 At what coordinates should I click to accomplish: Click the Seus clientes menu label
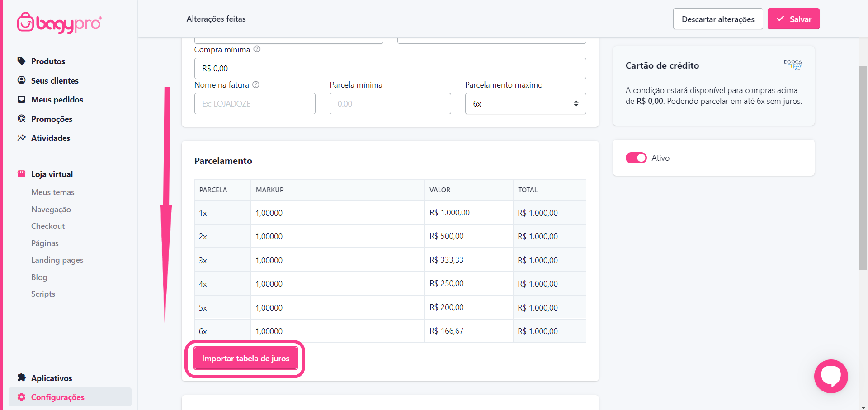pos(55,80)
